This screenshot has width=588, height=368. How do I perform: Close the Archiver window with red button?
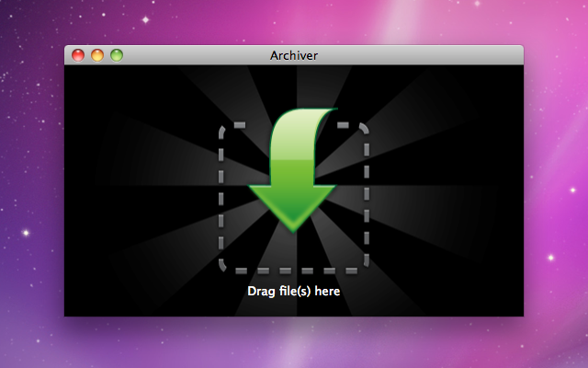[78, 55]
